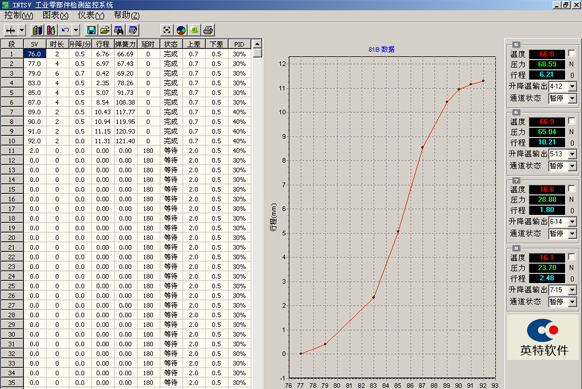
Task: Click the pressure readout 68.59
Action: point(547,64)
